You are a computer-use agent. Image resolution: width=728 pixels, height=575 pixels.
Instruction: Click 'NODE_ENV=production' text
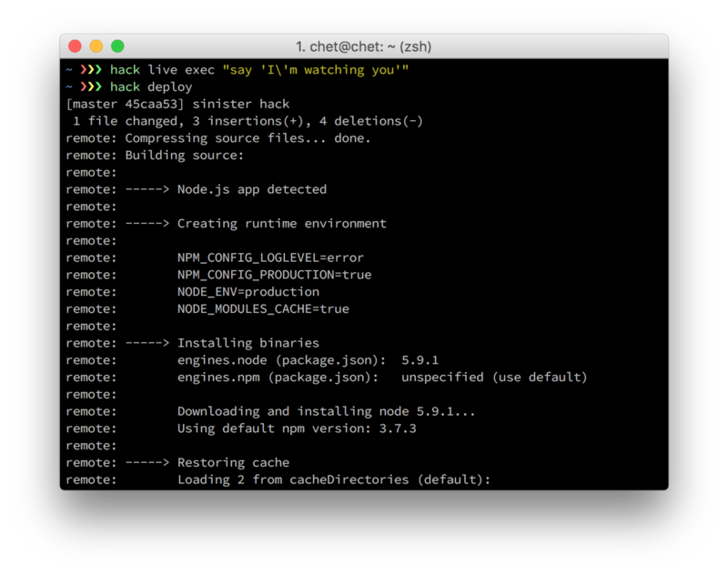[248, 292]
